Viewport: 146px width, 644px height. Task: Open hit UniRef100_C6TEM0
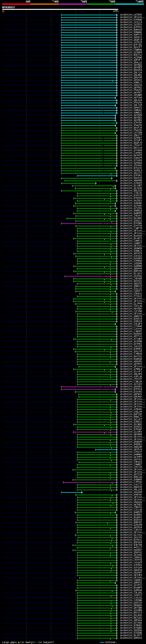(x=131, y=15)
